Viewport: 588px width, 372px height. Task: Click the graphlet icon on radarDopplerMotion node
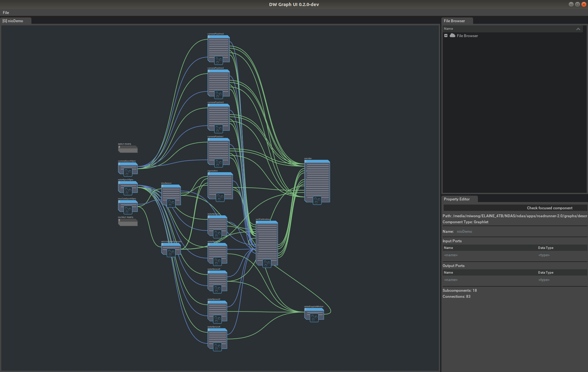tap(314, 317)
